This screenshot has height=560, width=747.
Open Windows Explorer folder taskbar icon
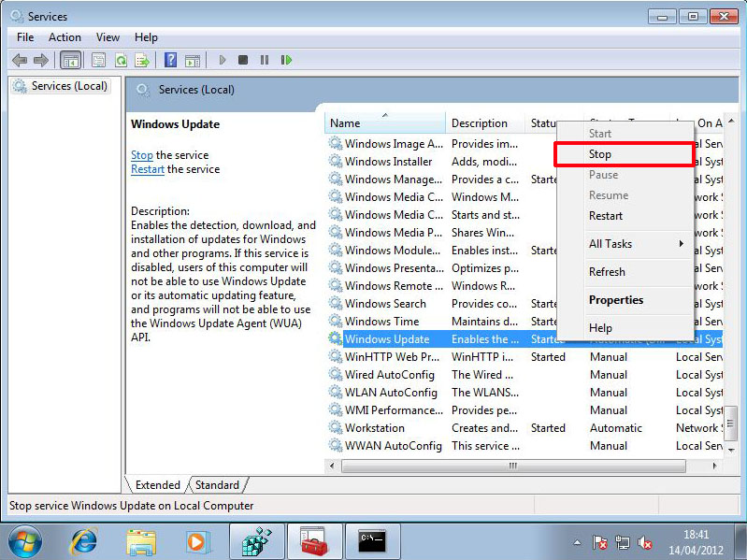(x=141, y=542)
